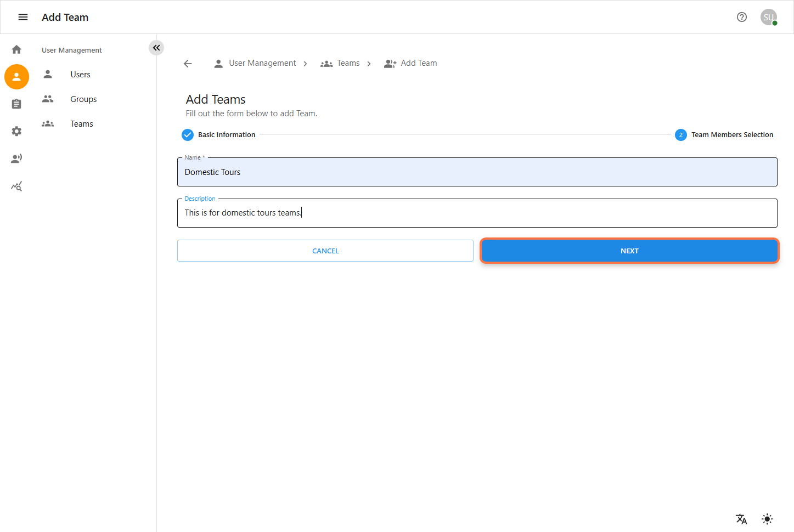This screenshot has width=794, height=532.
Task: Go back using the left arrow
Action: point(188,64)
